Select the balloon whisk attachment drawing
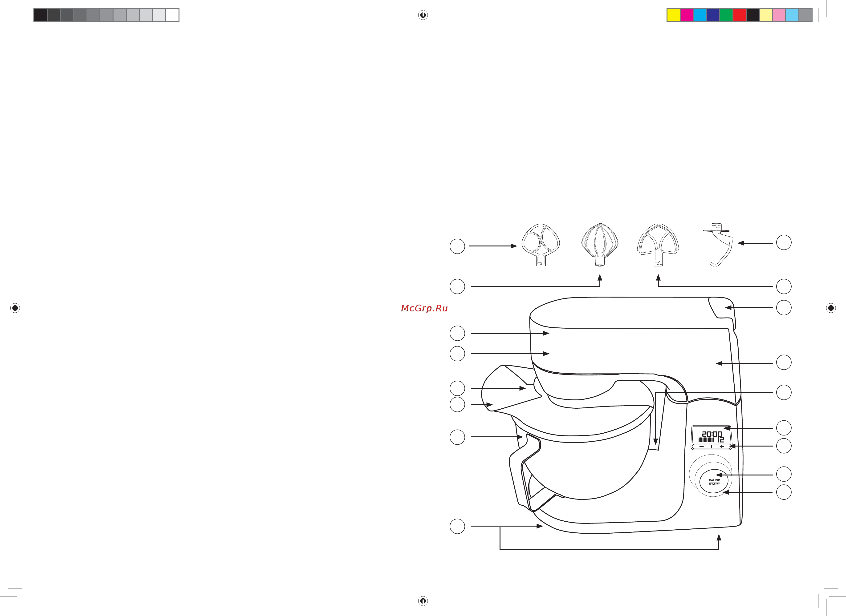Screen dimensions: 846x616 (600, 245)
